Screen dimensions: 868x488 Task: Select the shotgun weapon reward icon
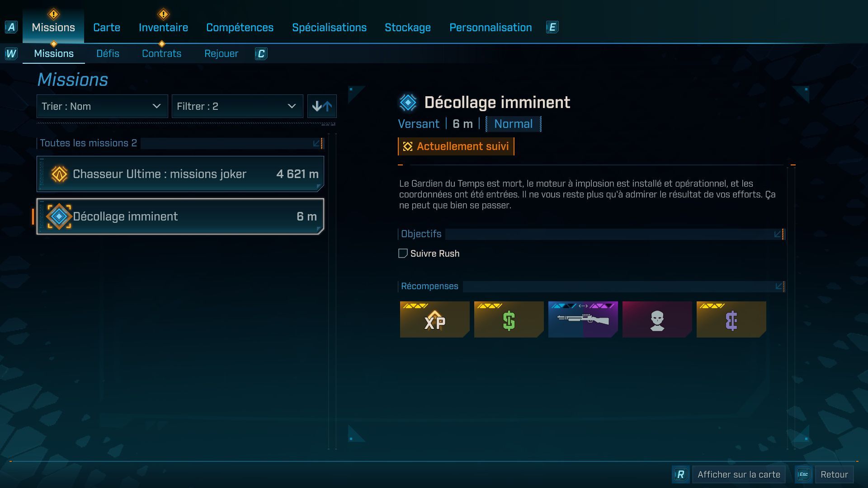[x=583, y=319]
